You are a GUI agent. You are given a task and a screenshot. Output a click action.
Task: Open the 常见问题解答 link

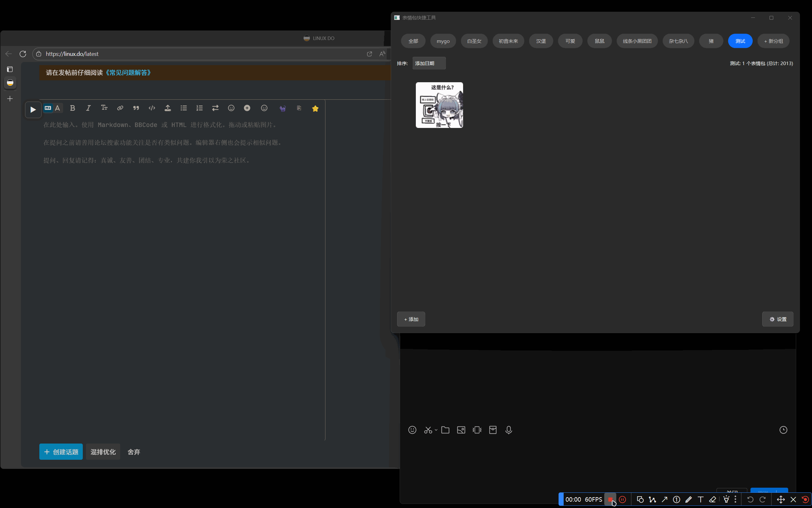pos(128,73)
